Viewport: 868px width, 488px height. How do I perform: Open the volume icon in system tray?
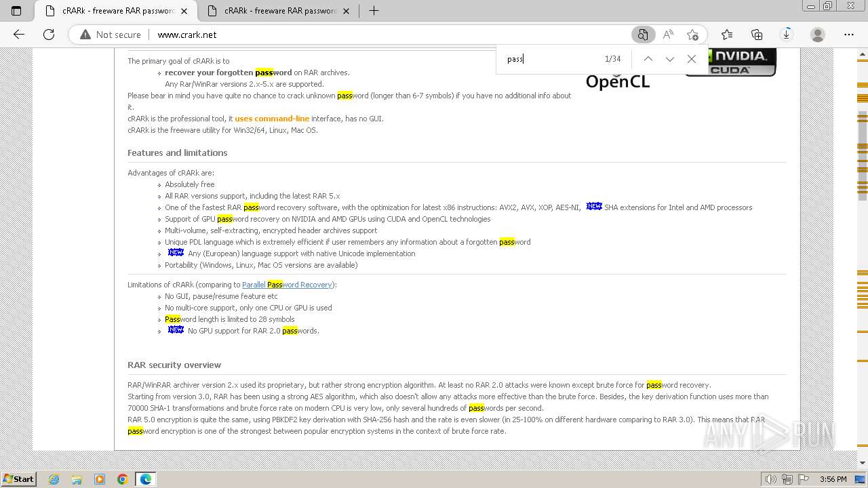click(771, 479)
